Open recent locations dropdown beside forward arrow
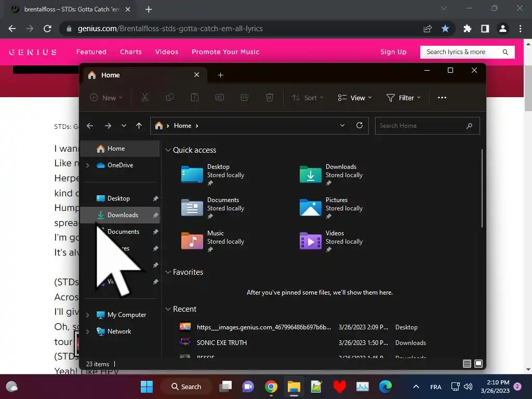Image resolution: width=532 pixels, height=399 pixels. tap(124, 126)
